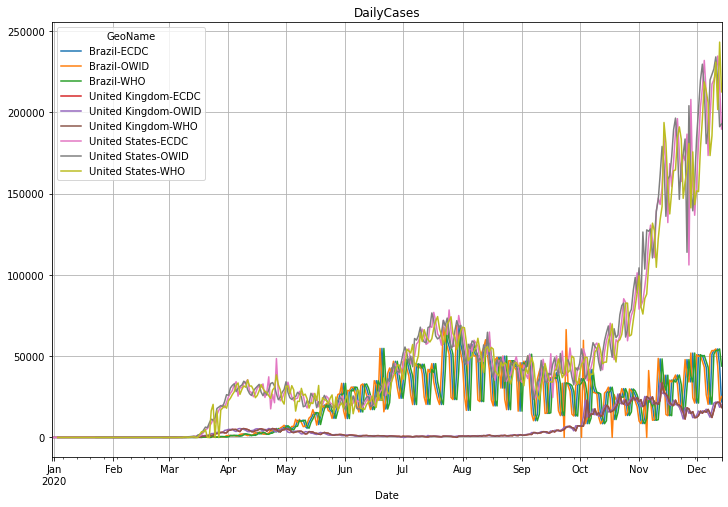Viewport: 728px width, 507px height.
Task: Click the green Brazil-WHO legend line
Action: click(x=71, y=81)
